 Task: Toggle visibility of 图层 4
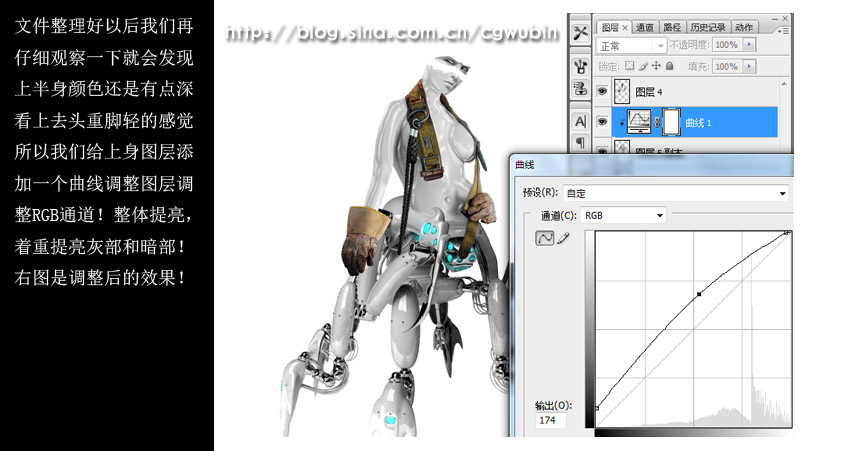coord(602,91)
